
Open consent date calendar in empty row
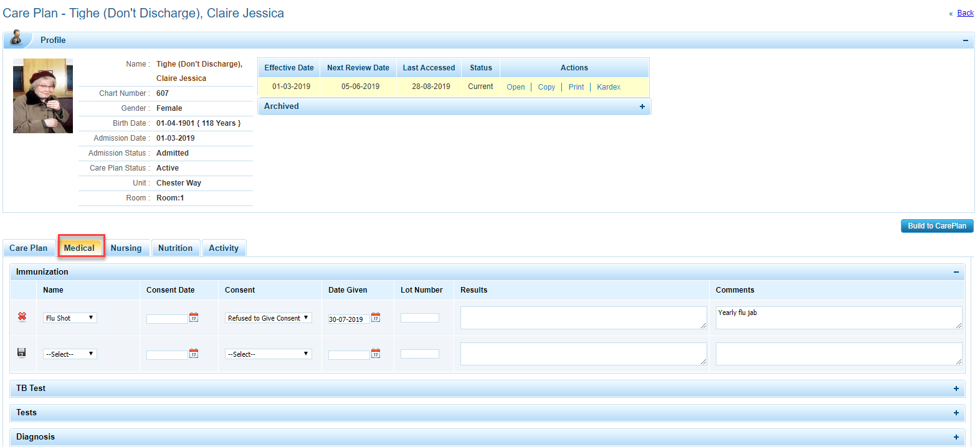click(x=194, y=354)
